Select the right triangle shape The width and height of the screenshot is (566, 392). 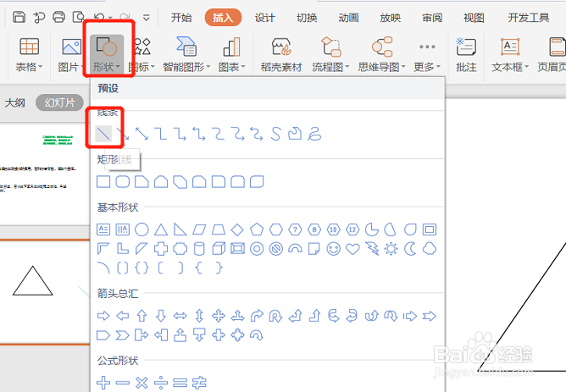tap(180, 229)
